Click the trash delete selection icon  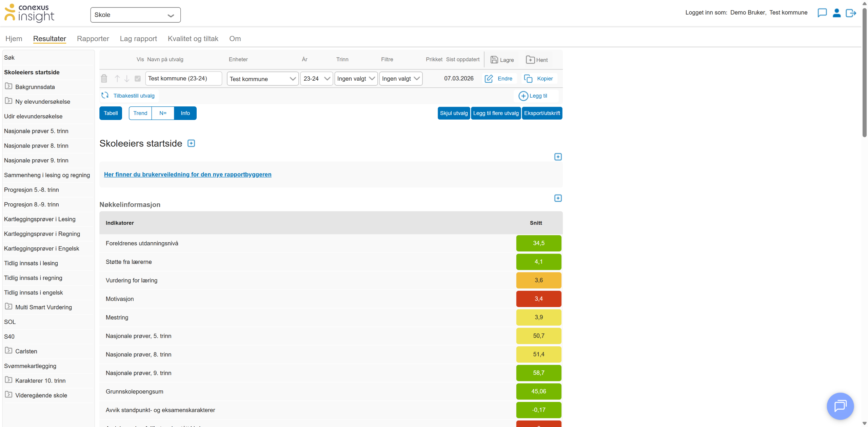(104, 79)
